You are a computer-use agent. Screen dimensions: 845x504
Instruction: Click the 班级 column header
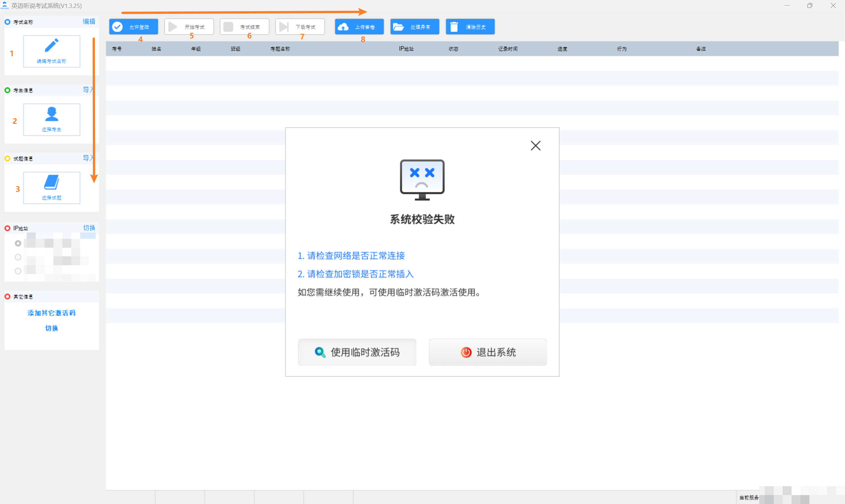[235, 49]
